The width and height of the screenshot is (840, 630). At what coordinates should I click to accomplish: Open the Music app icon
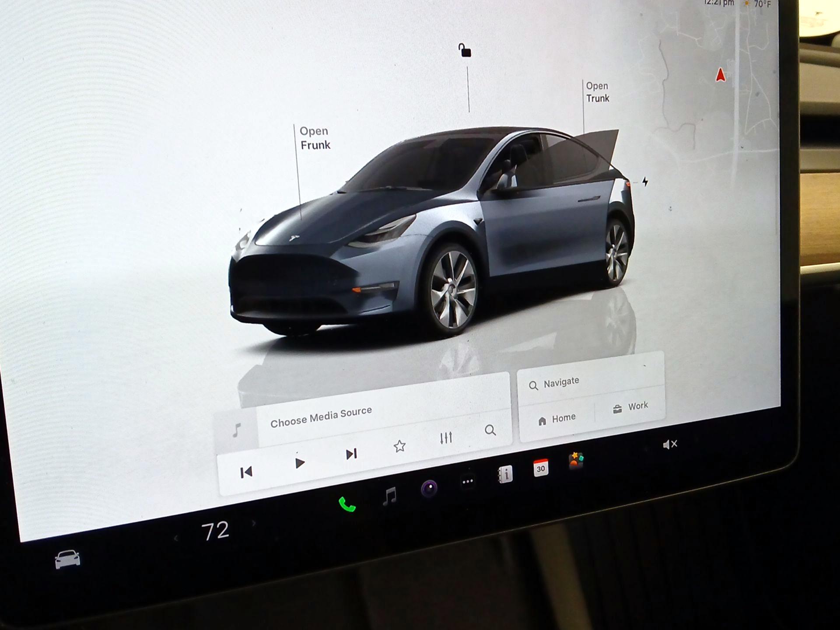pyautogui.click(x=389, y=496)
